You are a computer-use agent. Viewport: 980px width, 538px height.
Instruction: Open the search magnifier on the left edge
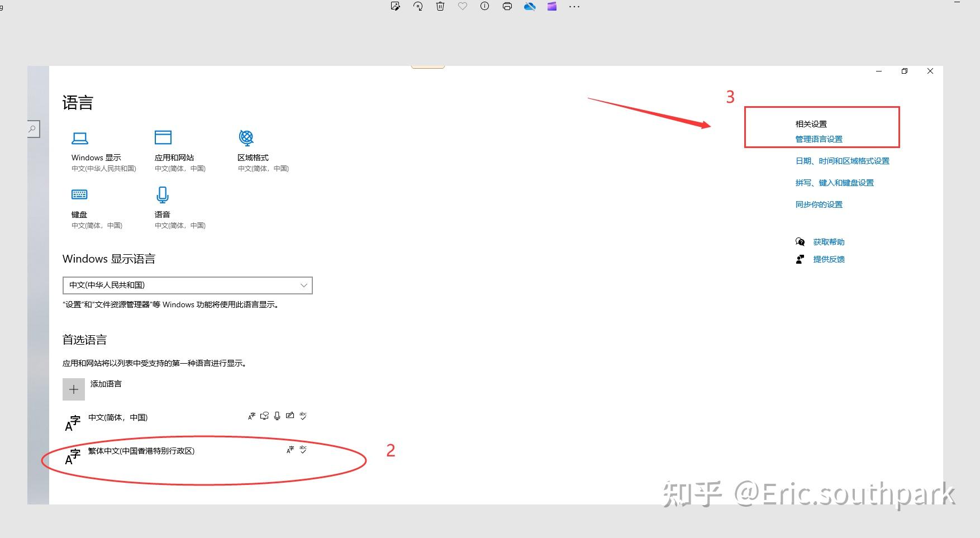pos(32,128)
